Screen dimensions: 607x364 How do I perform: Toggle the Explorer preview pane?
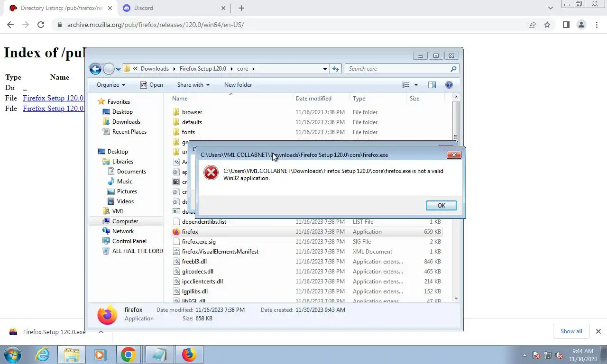click(x=432, y=85)
